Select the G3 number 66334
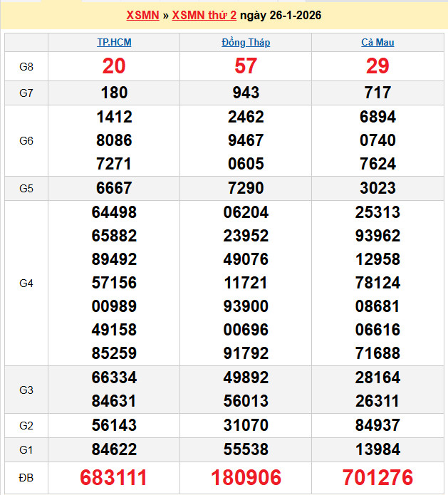Viewport: 448px width, 495px height. (114, 377)
